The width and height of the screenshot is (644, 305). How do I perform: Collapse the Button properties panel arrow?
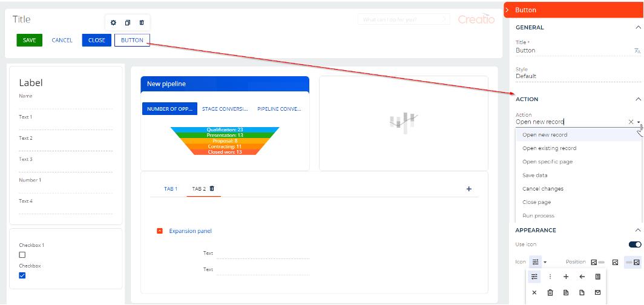507,10
